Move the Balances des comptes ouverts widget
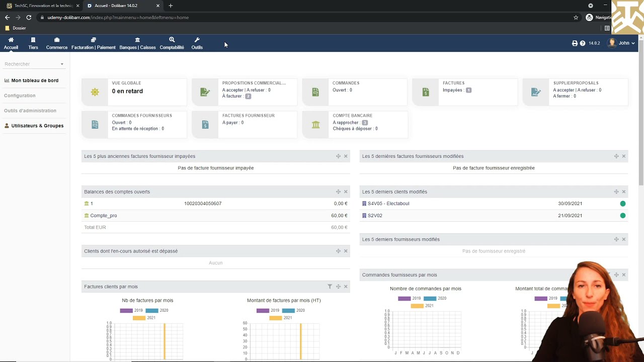Image resolution: width=644 pixels, height=362 pixels. [x=338, y=192]
